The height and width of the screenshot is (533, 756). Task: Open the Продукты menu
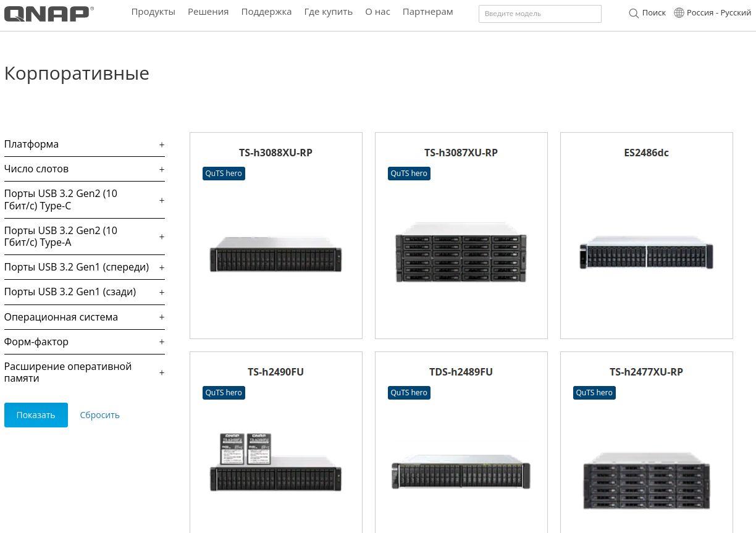pos(153,12)
